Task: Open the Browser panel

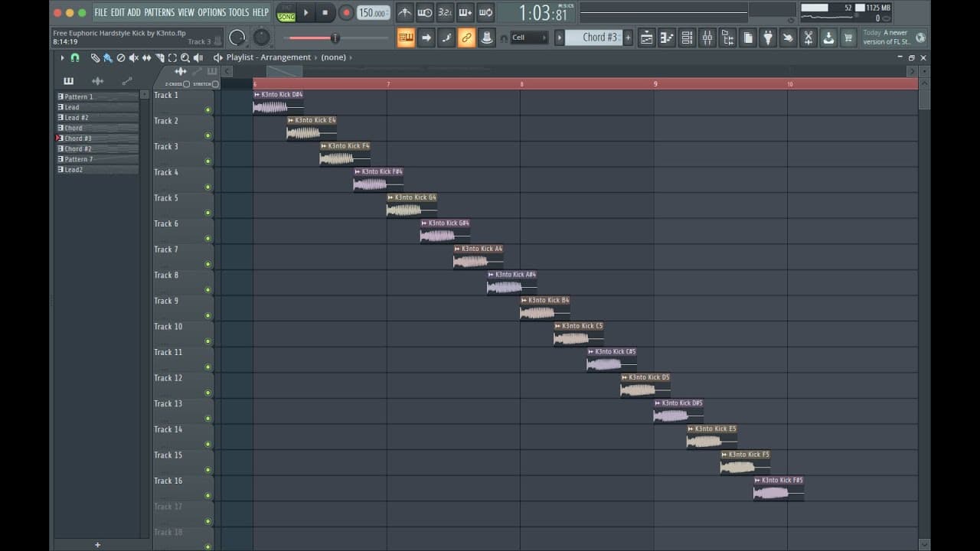Action: [727, 37]
